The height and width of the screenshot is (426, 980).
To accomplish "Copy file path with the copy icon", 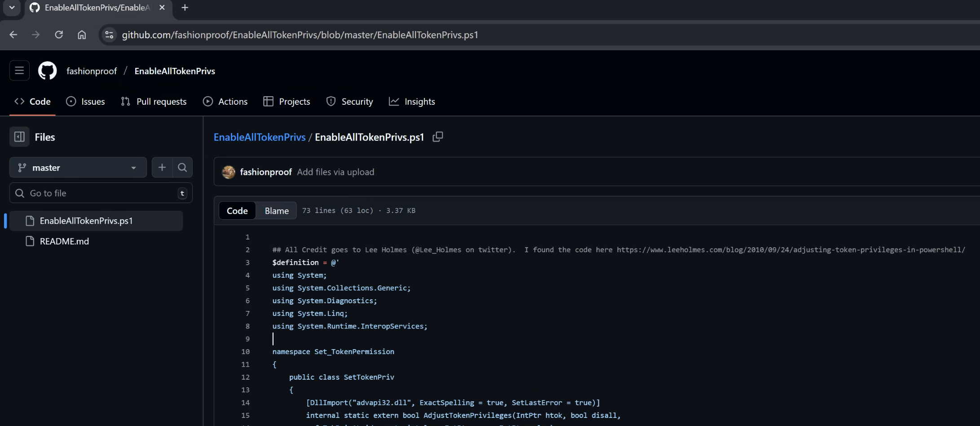I will [437, 137].
